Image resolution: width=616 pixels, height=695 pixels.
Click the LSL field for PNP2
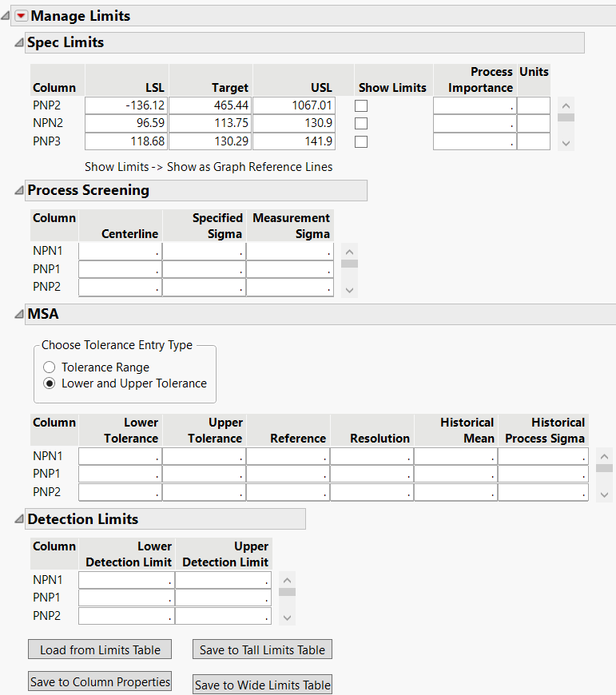126,105
